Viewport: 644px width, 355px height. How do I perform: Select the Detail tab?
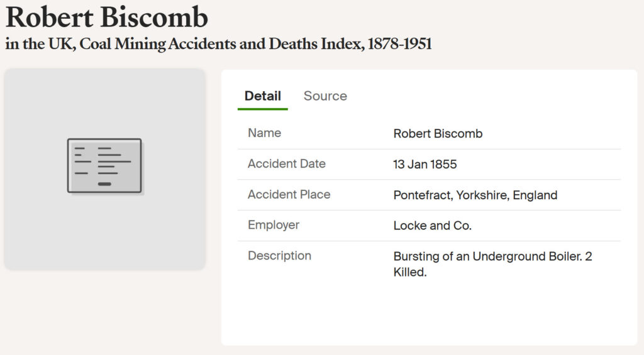[x=262, y=96]
